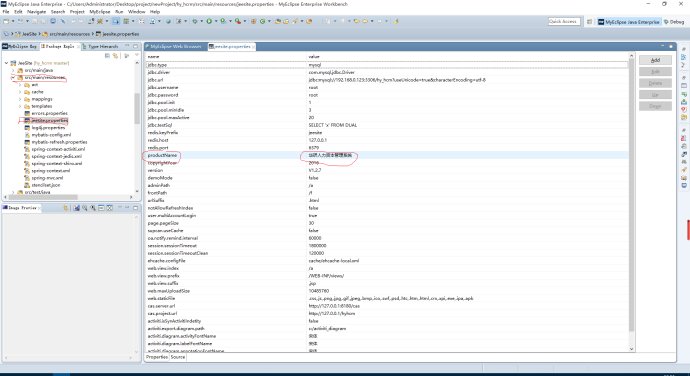
Task: Select the MyEclipse Java Enterprise perspective button
Action: tap(629, 22)
